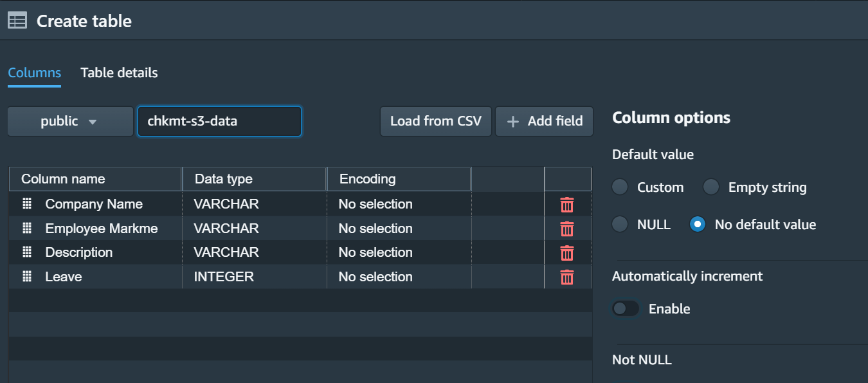Remove the Employee Markme column with trash icon
The image size is (868, 383).
coord(566,229)
